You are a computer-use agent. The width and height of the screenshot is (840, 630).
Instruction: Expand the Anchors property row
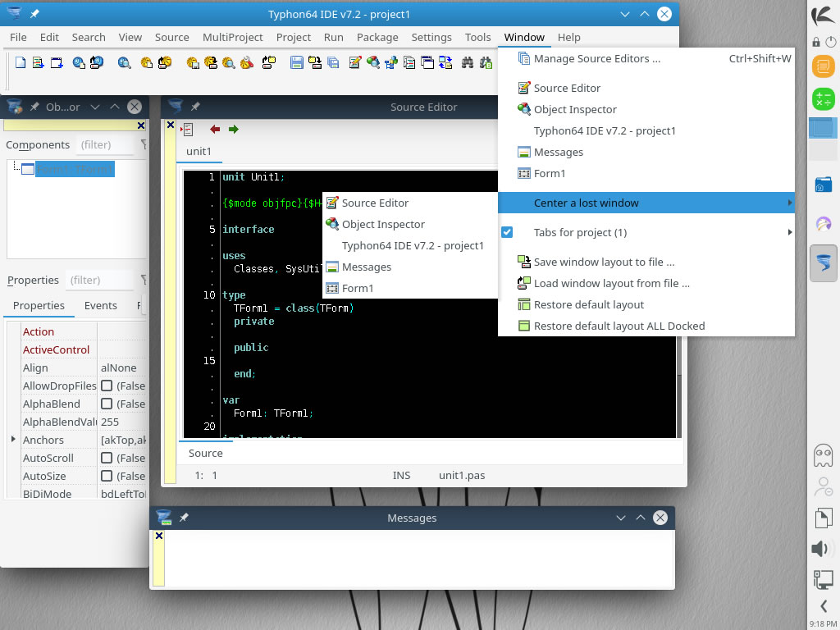(13, 440)
